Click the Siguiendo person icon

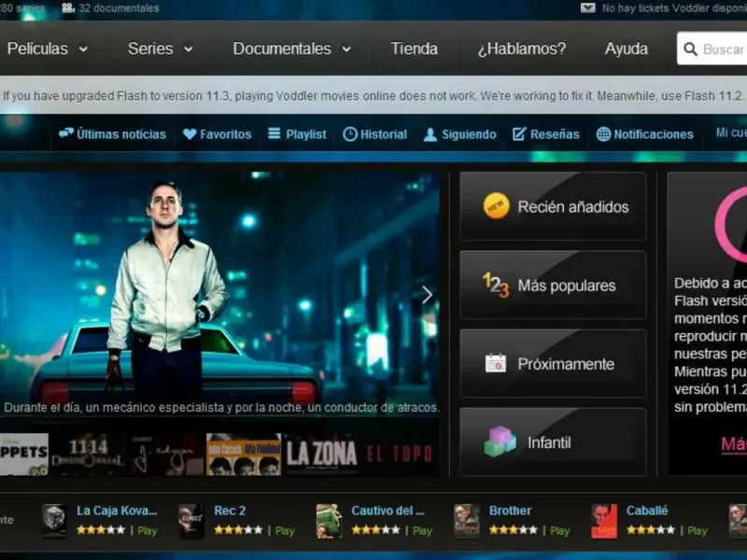click(x=430, y=134)
